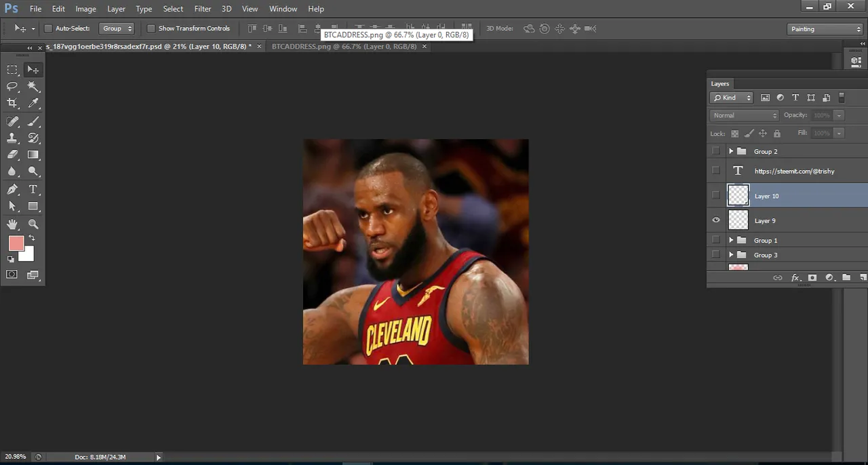This screenshot has height=465, width=868.
Task: Open the Opacity slider dropdown
Action: [x=839, y=115]
